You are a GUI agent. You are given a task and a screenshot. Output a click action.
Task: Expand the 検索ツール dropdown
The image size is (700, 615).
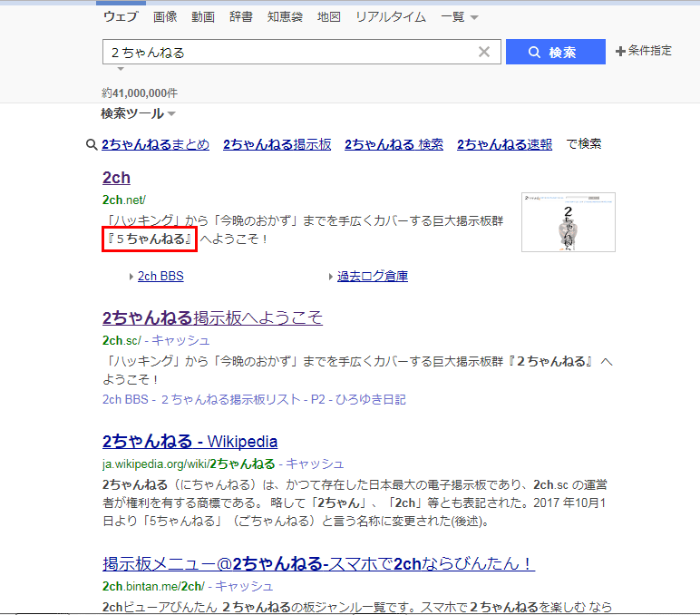[x=138, y=113]
